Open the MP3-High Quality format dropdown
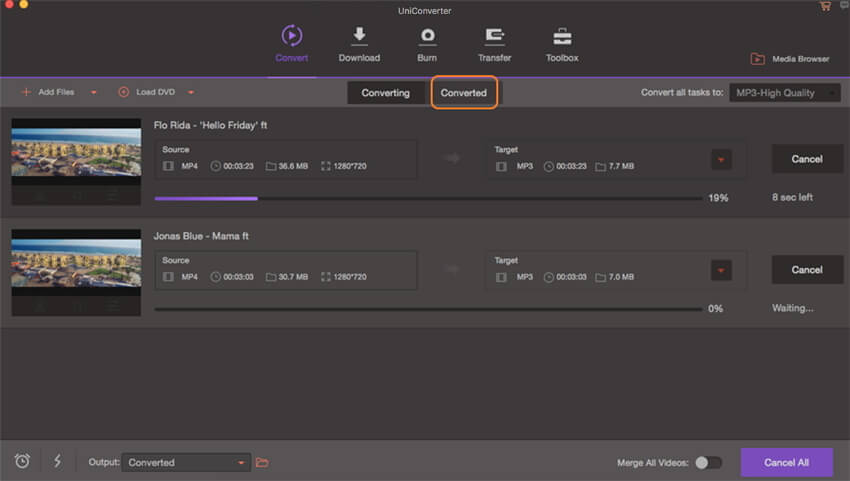This screenshot has height=481, width=850. 785,93
